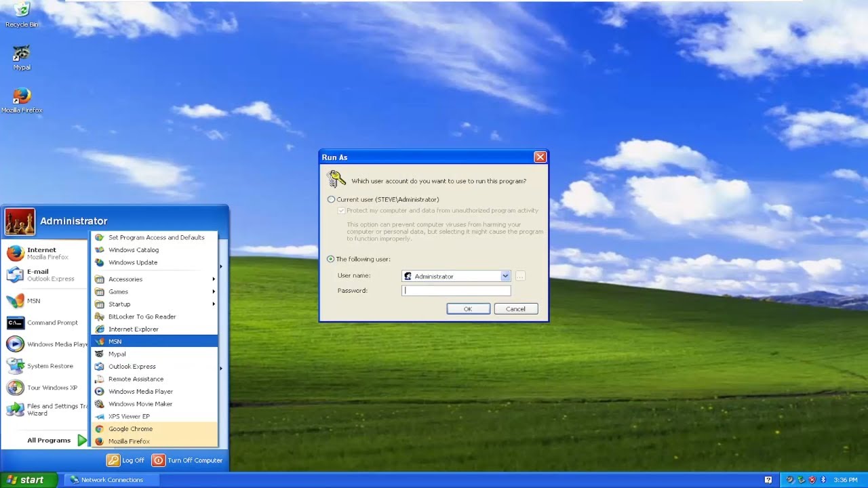Open Files and Settings Transfer Wizard
Viewport: 868px width, 488px height.
coord(45,409)
